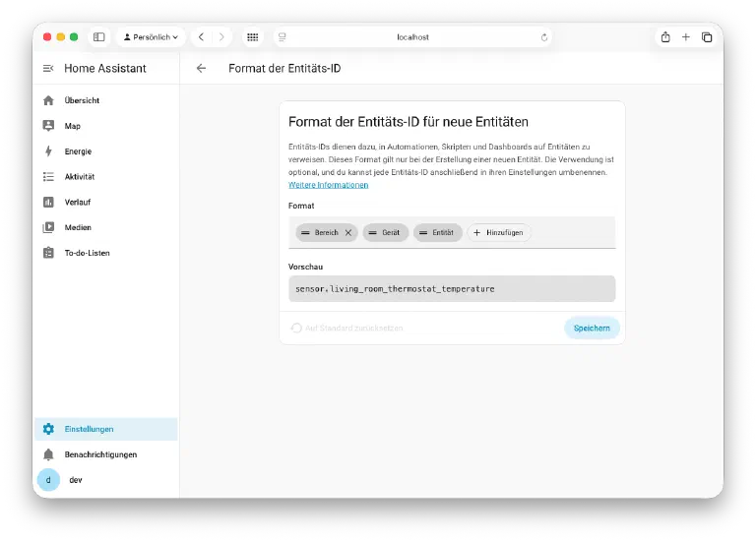Viewport: 756px width, 541px height.
Task: Open the Energie lightning icon
Action: click(48, 151)
